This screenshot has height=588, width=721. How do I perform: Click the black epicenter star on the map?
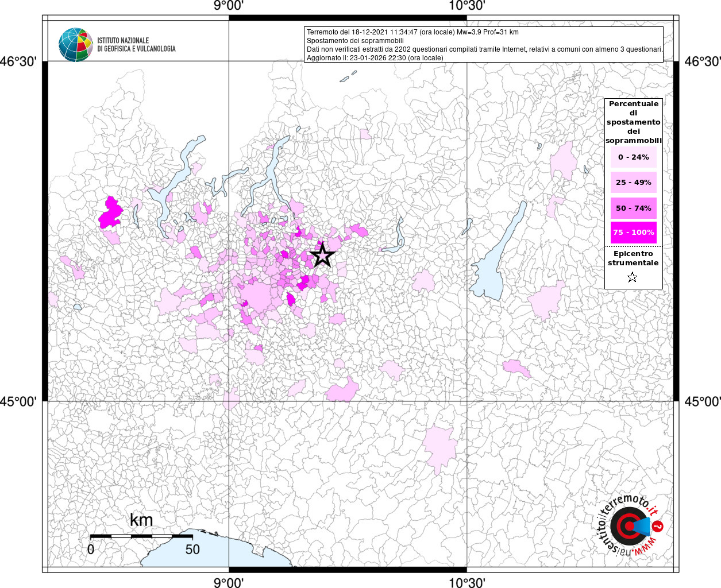(322, 255)
